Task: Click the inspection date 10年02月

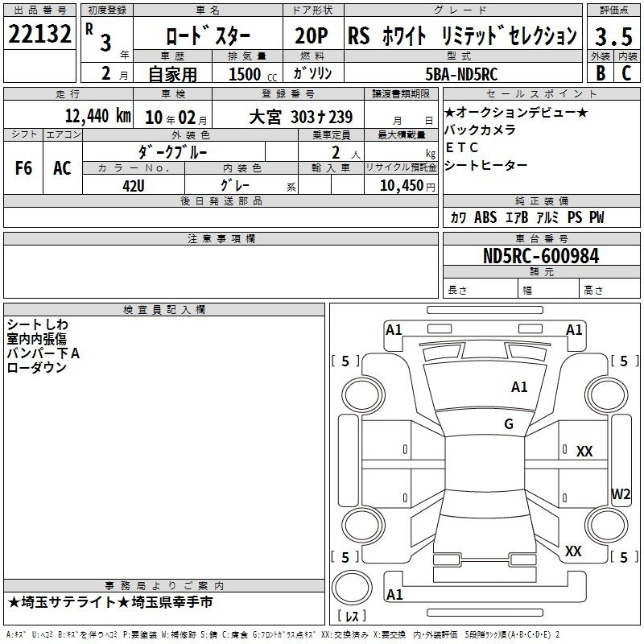Action: click(x=175, y=118)
